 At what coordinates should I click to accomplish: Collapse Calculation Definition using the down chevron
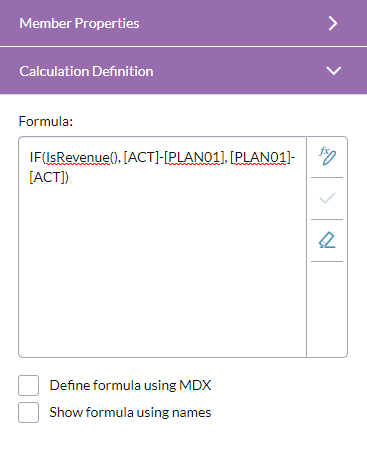point(333,71)
